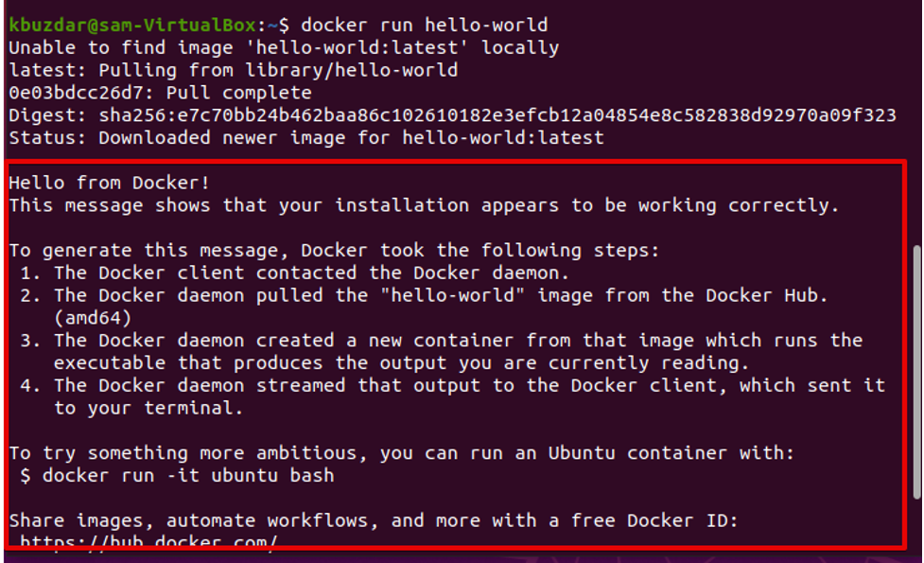Click the '0e03bdcc26d7: Pull complete' line
Screen dimensions: 924x563
tap(160, 93)
